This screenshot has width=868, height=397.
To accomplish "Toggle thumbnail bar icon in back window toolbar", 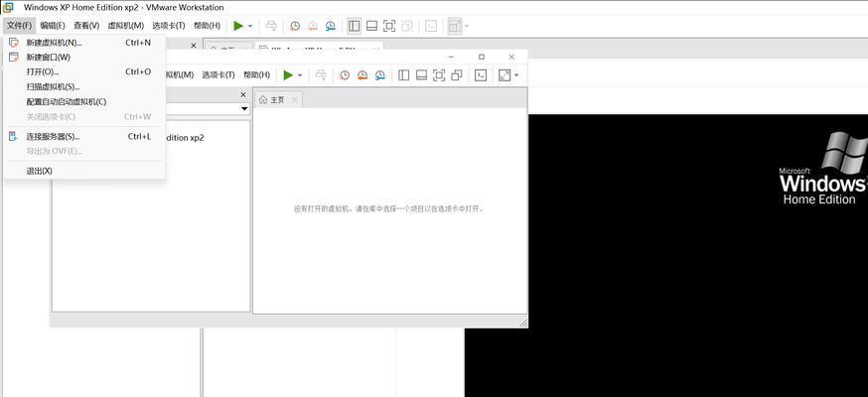I will 372,26.
